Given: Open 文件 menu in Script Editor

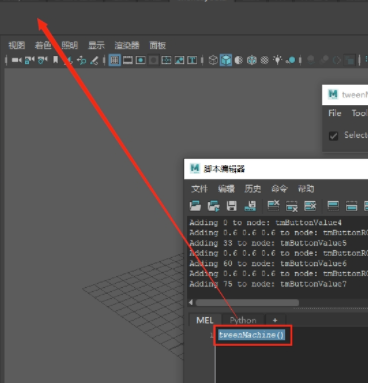Looking at the screenshot, I should click(x=199, y=189).
